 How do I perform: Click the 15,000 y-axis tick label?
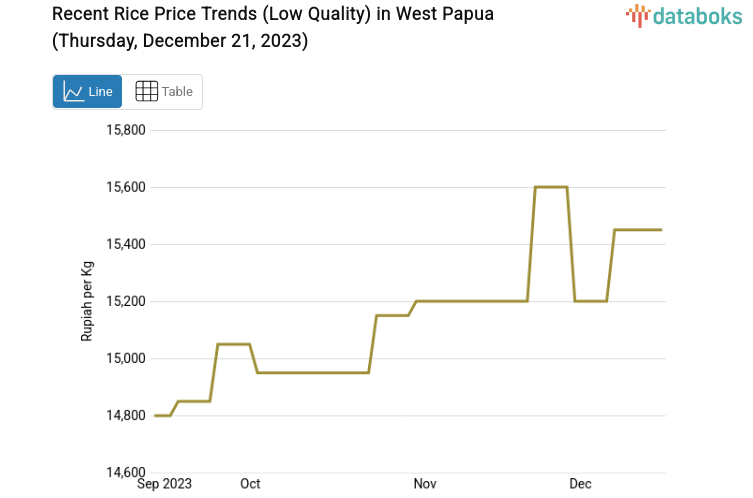126,358
